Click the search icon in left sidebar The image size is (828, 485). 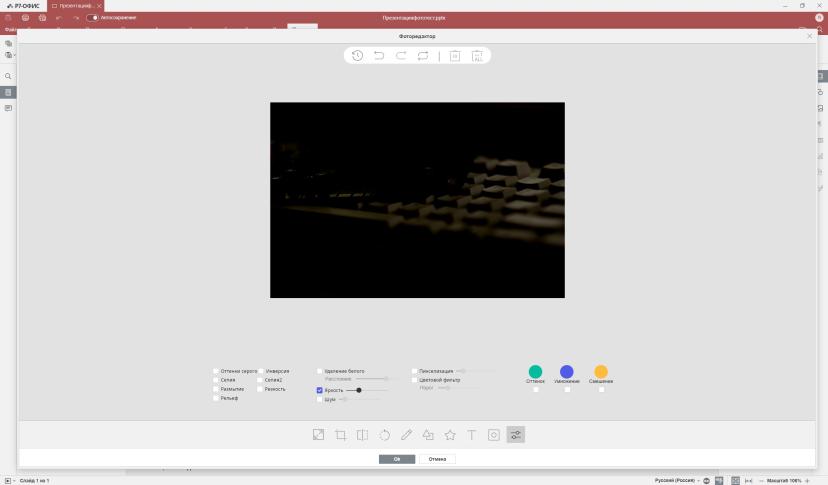(x=8, y=76)
